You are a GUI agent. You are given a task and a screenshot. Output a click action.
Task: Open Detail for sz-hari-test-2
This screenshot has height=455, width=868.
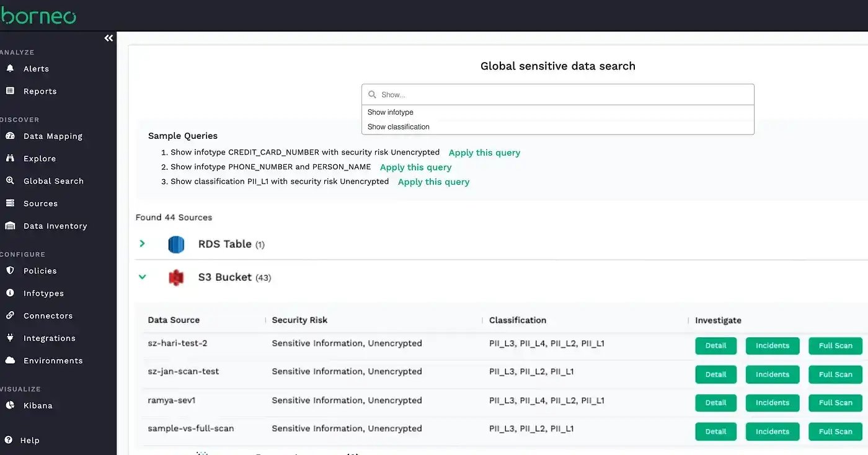point(715,346)
